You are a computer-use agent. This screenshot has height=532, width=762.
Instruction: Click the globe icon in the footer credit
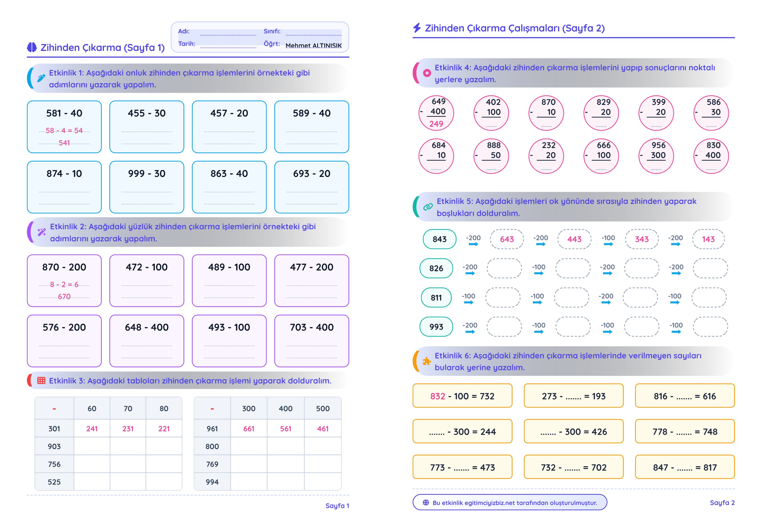click(x=426, y=502)
